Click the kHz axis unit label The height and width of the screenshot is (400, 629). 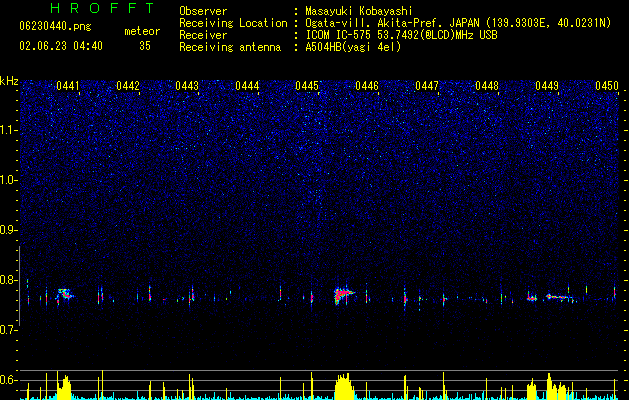pyautogui.click(x=9, y=81)
